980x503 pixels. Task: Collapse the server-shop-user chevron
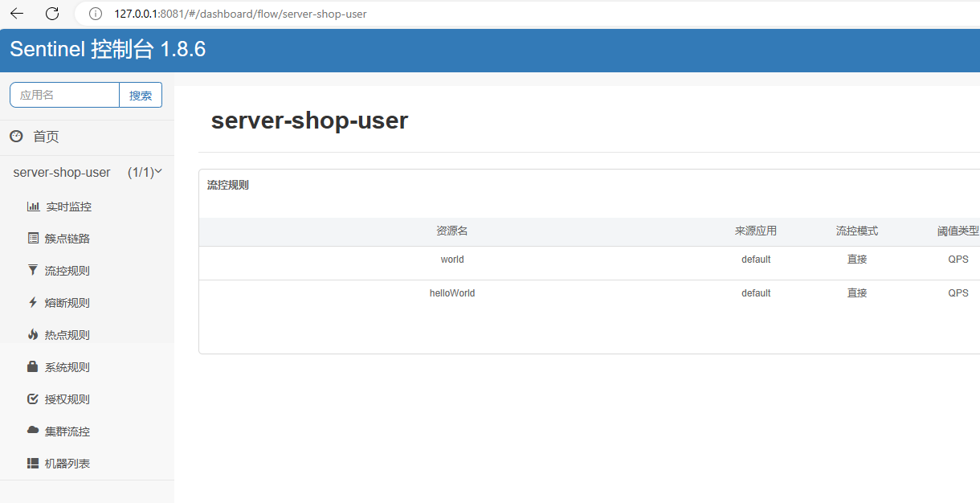158,171
